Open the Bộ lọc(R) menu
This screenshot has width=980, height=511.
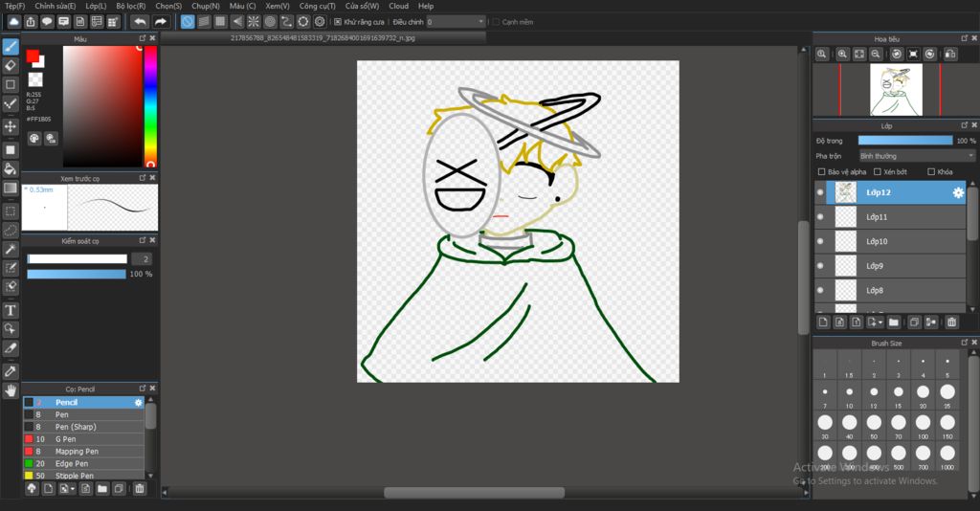[x=130, y=6]
